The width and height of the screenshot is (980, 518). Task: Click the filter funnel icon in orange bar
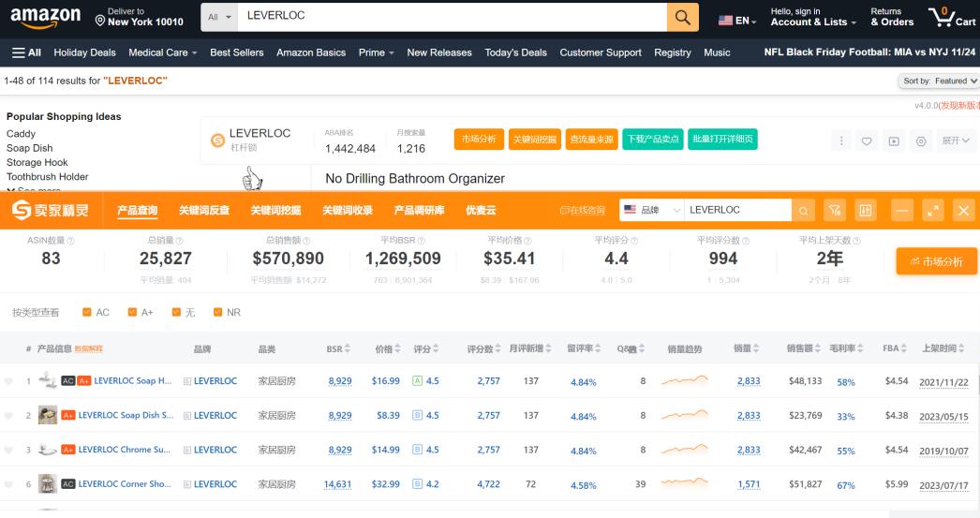835,211
